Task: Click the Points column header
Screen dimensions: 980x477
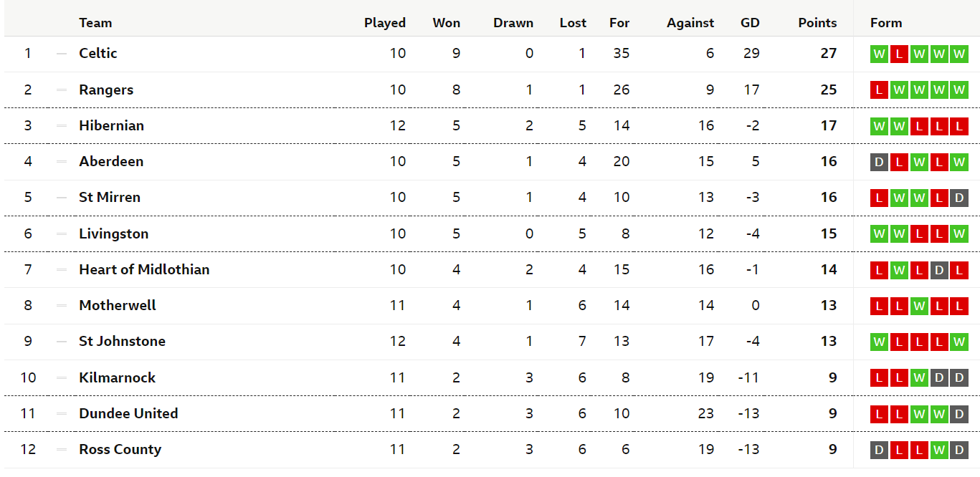Action: (x=817, y=23)
